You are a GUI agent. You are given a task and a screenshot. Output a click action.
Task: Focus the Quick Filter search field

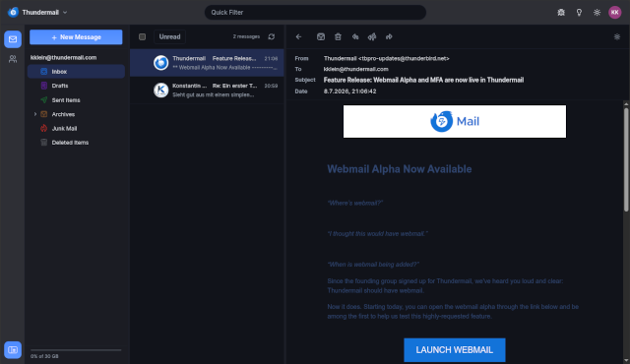(x=315, y=13)
